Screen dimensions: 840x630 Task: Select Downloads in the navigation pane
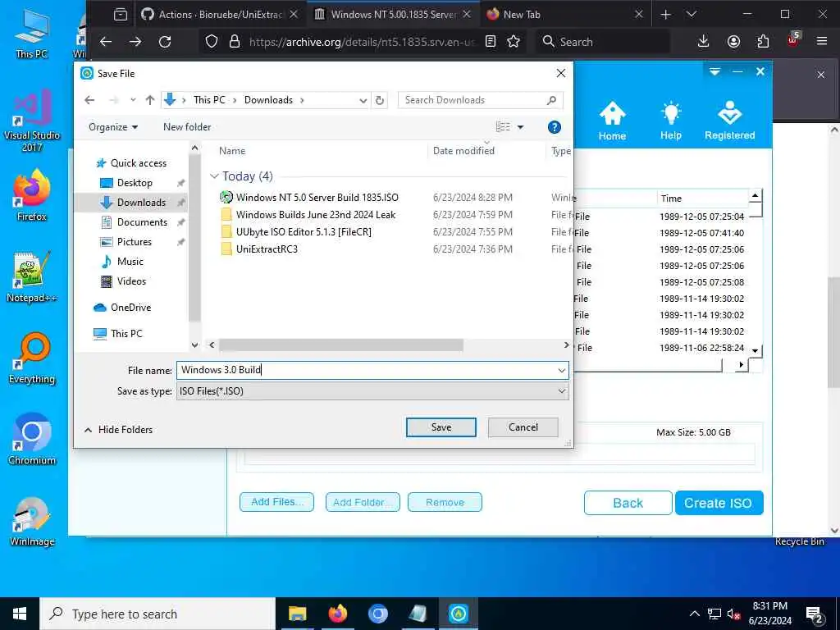(x=141, y=203)
